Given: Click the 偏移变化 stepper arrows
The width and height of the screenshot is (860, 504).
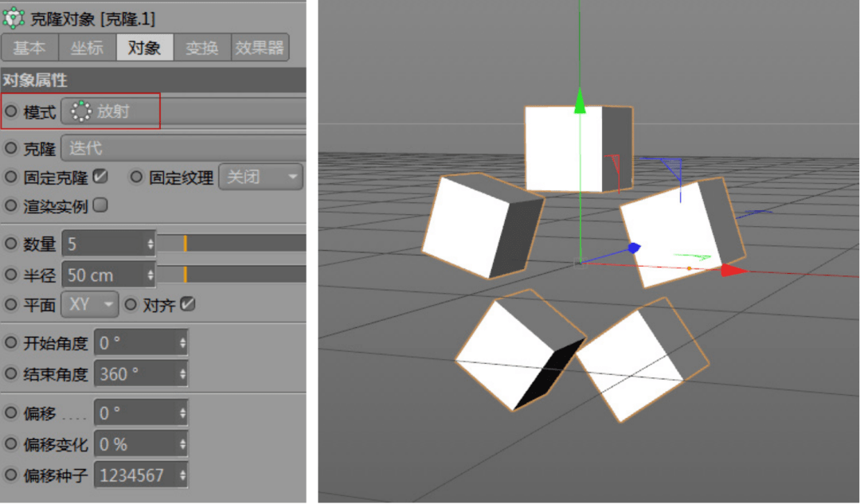Looking at the screenshot, I should [x=182, y=444].
